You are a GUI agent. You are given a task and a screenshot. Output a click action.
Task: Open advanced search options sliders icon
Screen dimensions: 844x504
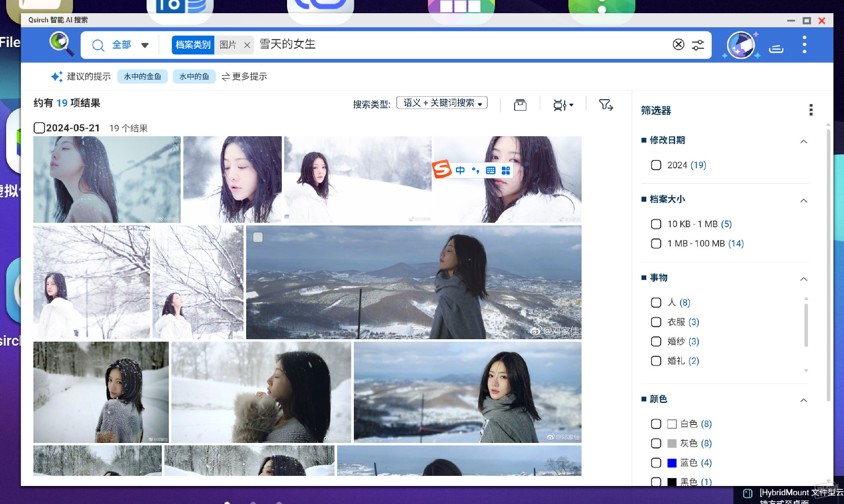(x=698, y=44)
